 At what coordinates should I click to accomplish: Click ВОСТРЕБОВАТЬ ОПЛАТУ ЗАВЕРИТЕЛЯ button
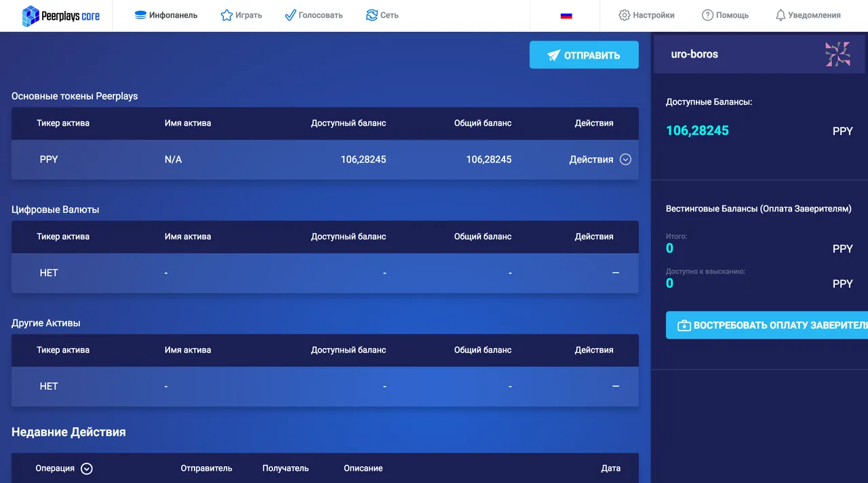pos(767,325)
